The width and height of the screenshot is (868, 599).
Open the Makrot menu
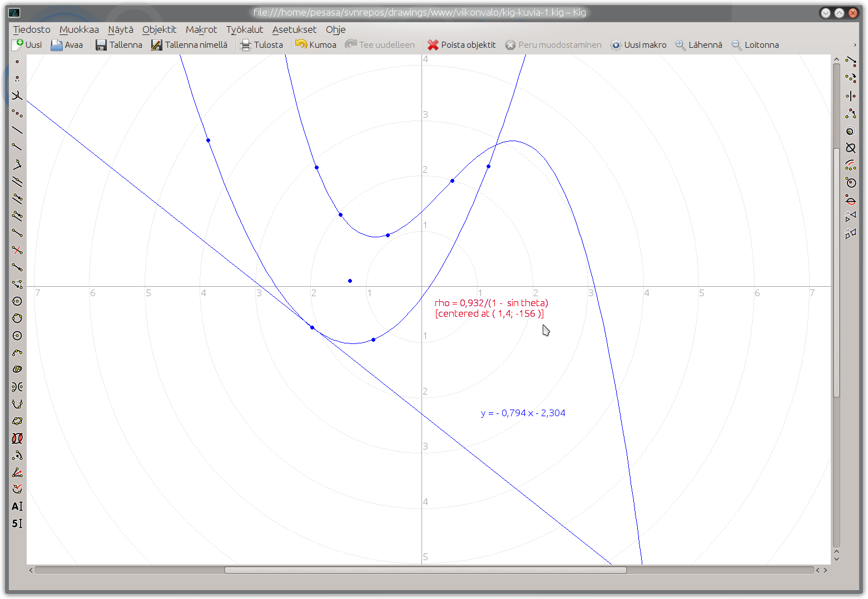tap(201, 29)
